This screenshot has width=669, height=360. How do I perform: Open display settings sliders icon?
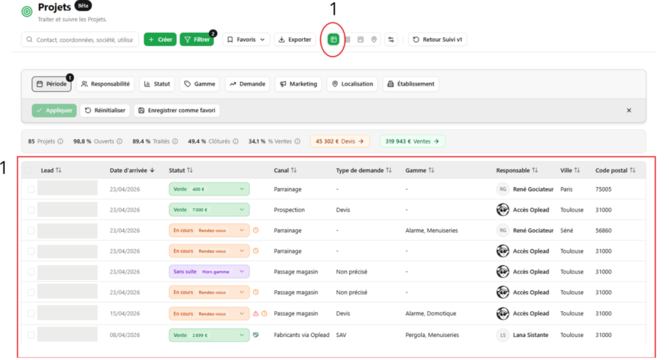coord(391,40)
